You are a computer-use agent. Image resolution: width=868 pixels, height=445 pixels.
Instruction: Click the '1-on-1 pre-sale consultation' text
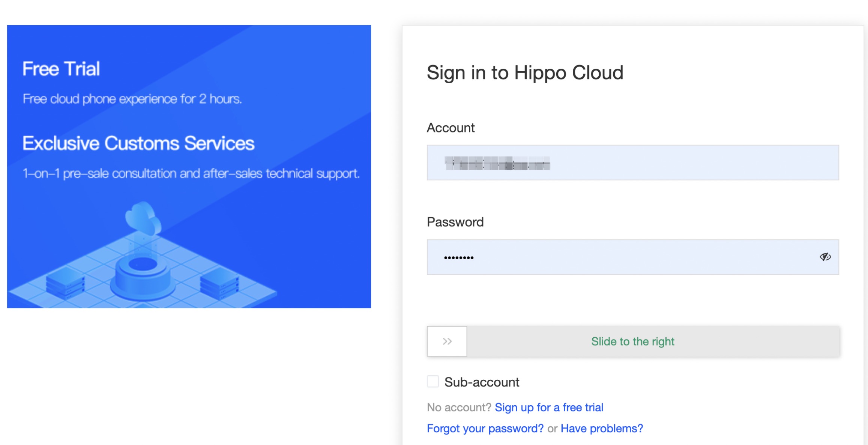191,173
